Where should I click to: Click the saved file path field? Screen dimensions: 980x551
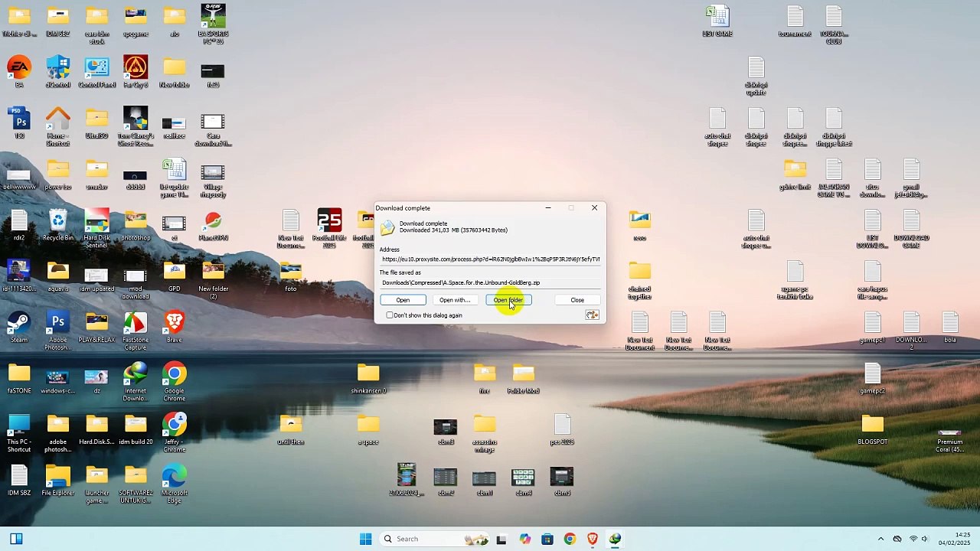click(490, 283)
